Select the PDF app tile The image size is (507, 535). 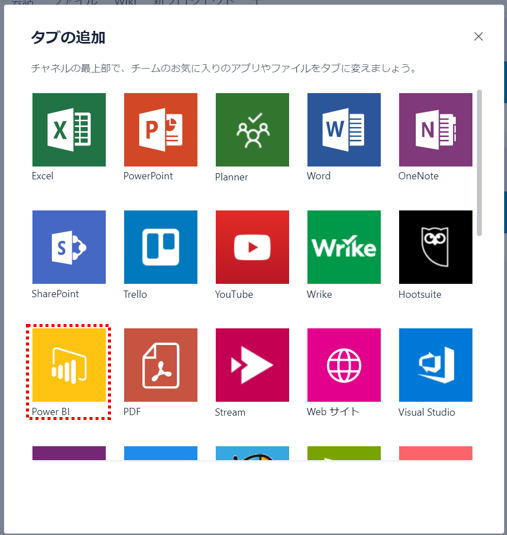161,365
